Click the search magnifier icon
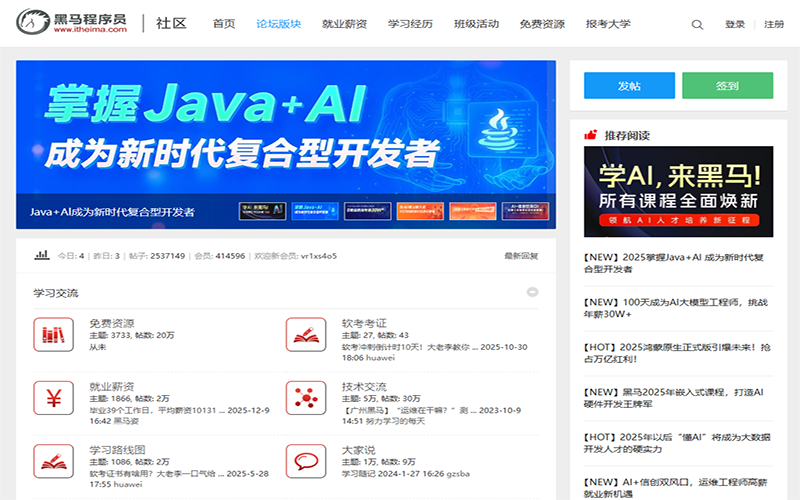 pyautogui.click(x=697, y=24)
